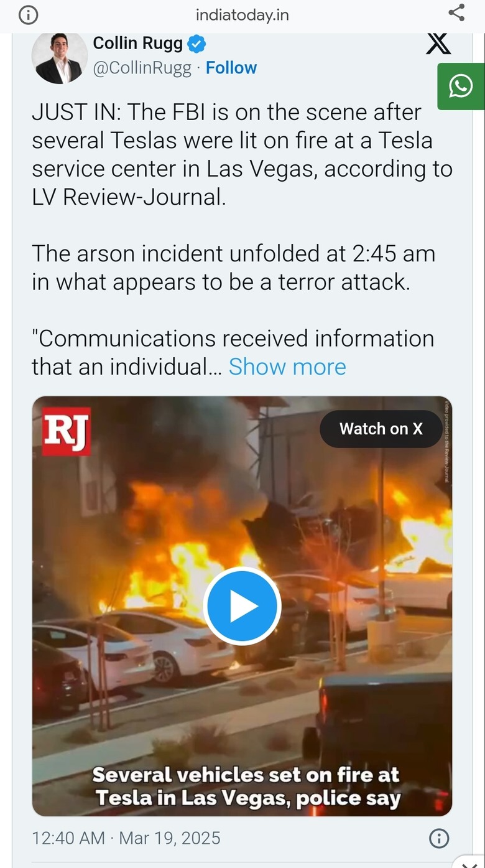Viewport: 485px width, 868px height.
Task: Click the Watch on X button
Action: tap(381, 429)
